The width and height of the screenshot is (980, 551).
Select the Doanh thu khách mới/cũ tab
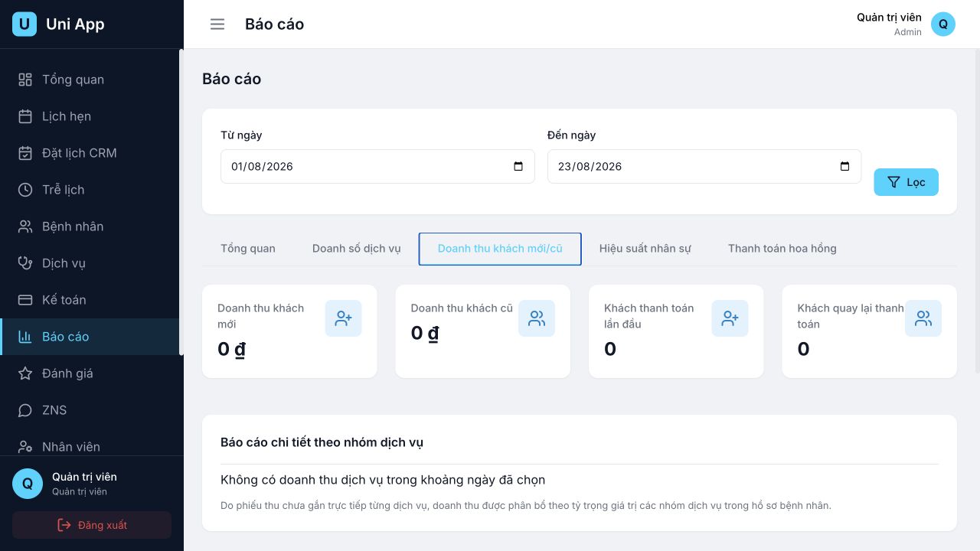coord(500,249)
